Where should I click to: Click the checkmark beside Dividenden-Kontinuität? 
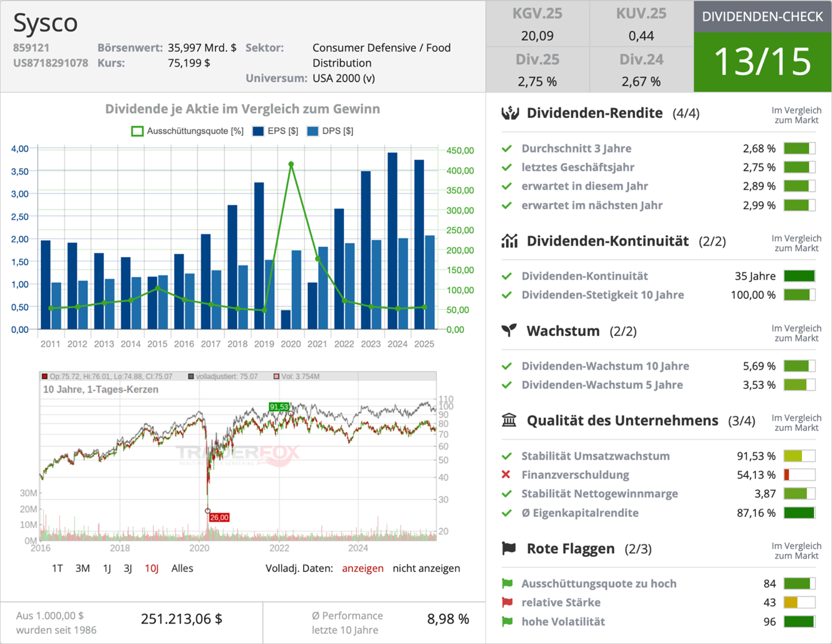[x=507, y=276]
